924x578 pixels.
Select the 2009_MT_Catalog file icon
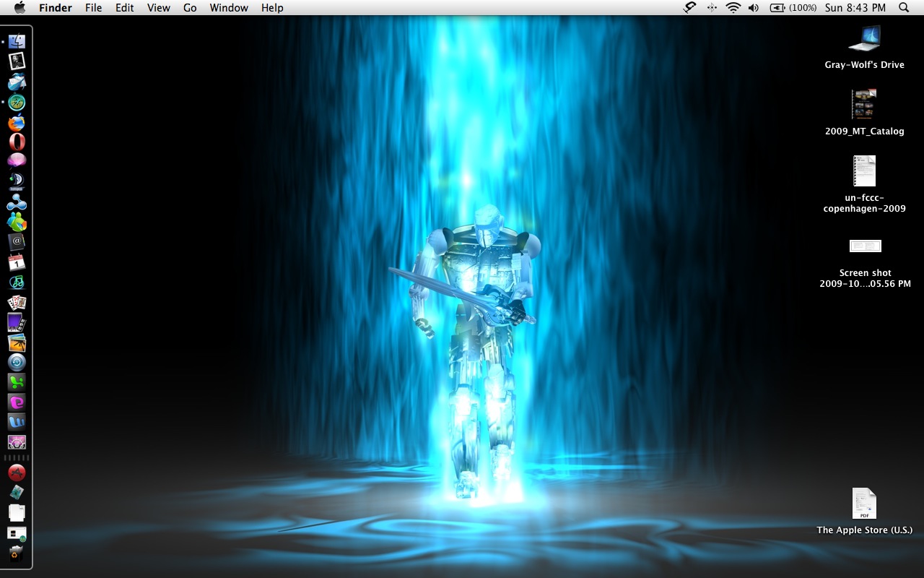tap(864, 105)
